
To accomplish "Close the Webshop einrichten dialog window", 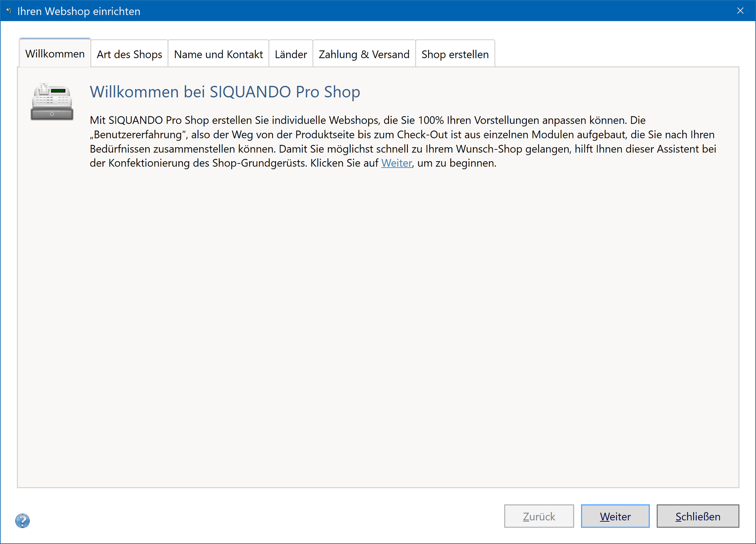I will [x=740, y=11].
